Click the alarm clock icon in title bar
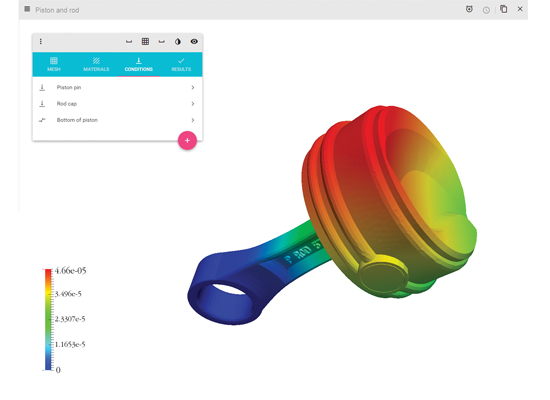 (x=469, y=9)
